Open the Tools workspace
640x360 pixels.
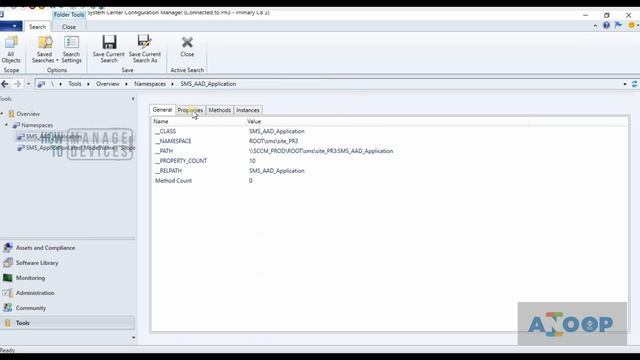click(67, 323)
